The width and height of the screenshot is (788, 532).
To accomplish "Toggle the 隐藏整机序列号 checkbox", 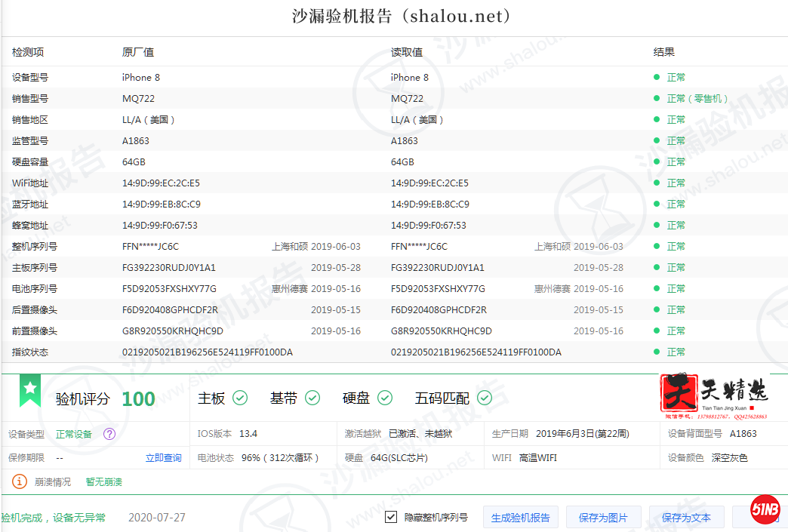I will click(x=391, y=517).
